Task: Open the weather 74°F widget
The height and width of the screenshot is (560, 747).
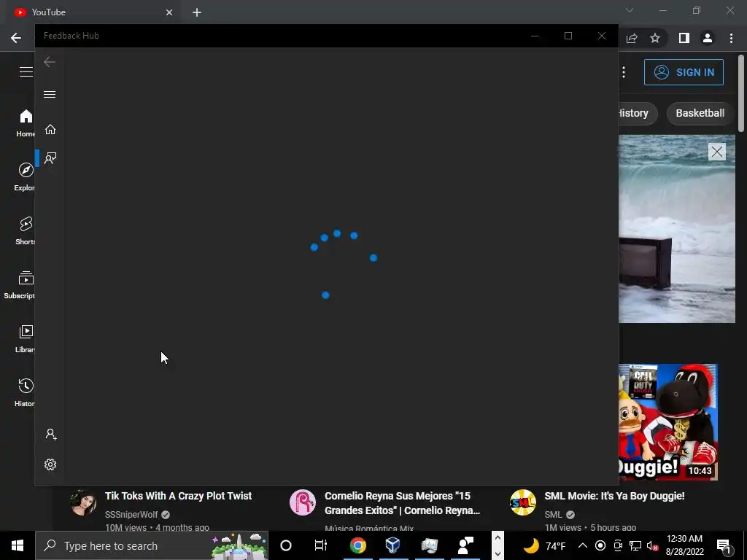Action: point(544,545)
